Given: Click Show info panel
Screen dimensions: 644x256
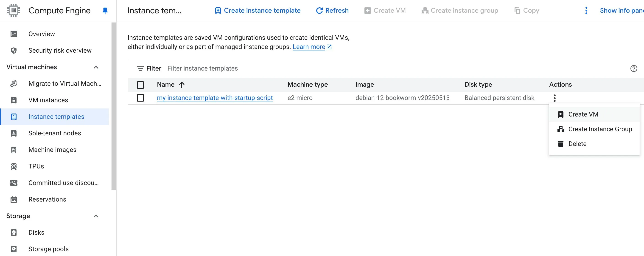Looking at the screenshot, I should coord(622,11).
